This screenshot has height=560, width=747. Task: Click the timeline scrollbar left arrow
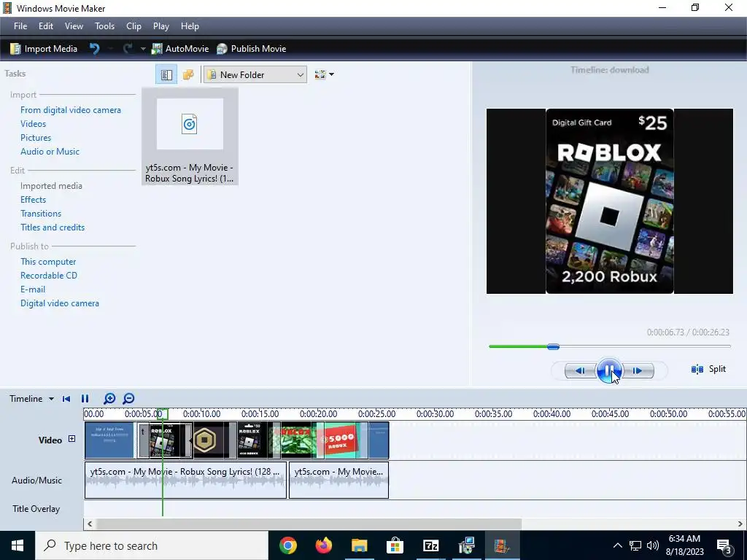coord(90,524)
